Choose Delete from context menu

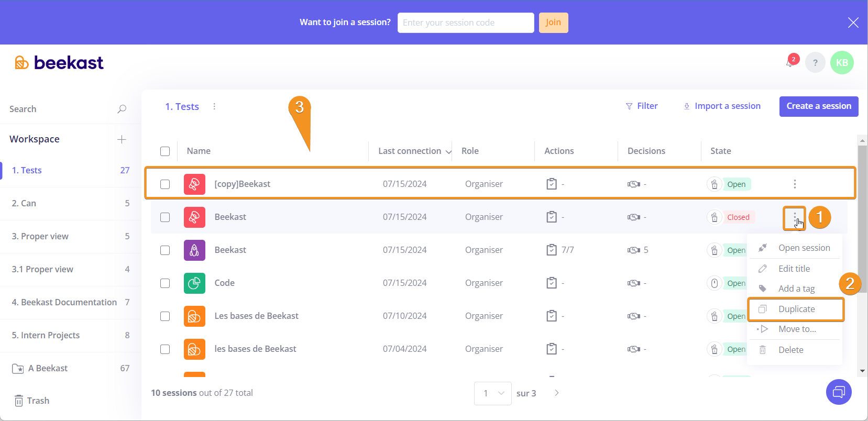click(x=795, y=350)
